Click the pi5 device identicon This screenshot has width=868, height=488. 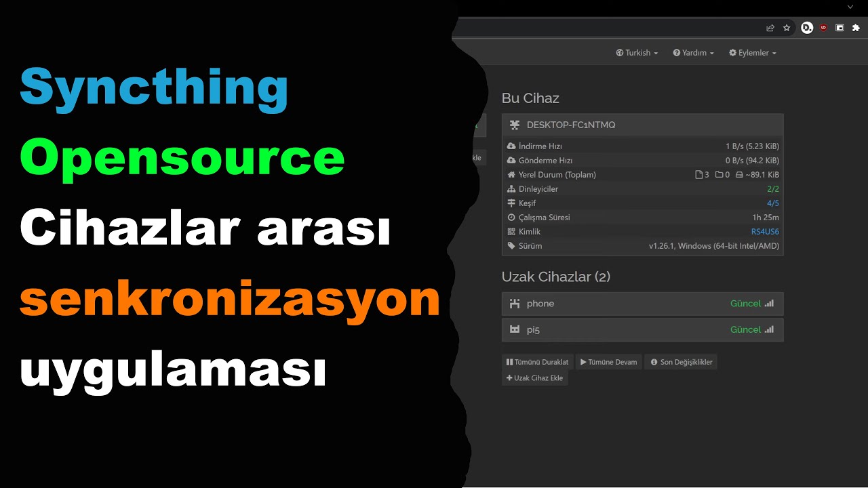pyautogui.click(x=515, y=329)
